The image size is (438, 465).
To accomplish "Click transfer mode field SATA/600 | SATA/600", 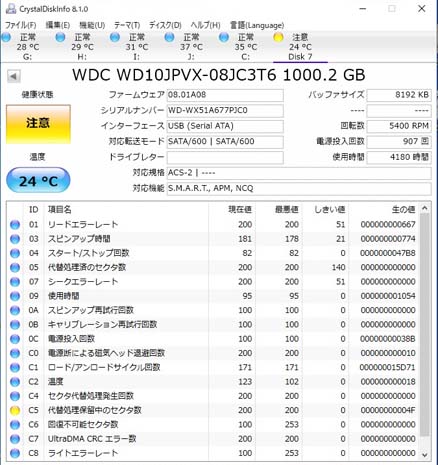I will click(225, 142).
